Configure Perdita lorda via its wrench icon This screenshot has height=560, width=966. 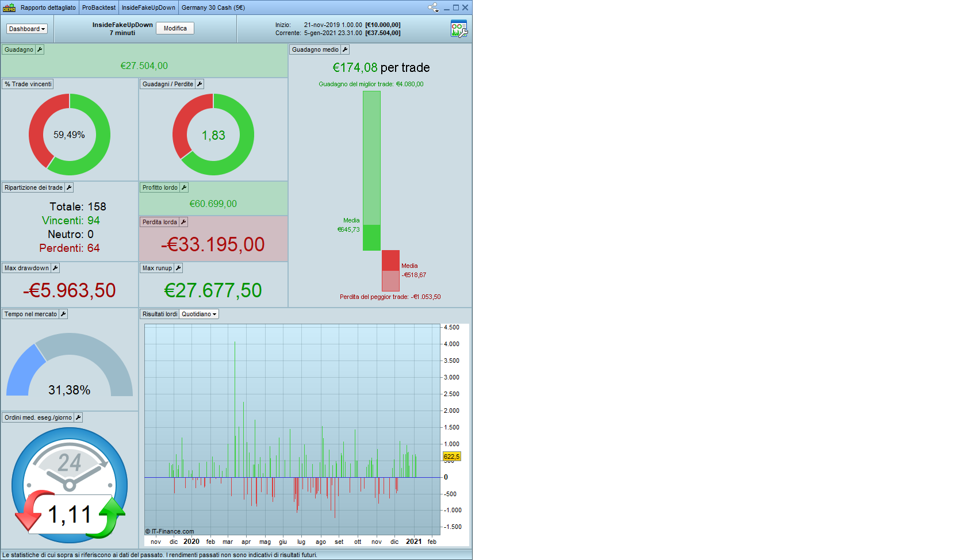pyautogui.click(x=183, y=222)
